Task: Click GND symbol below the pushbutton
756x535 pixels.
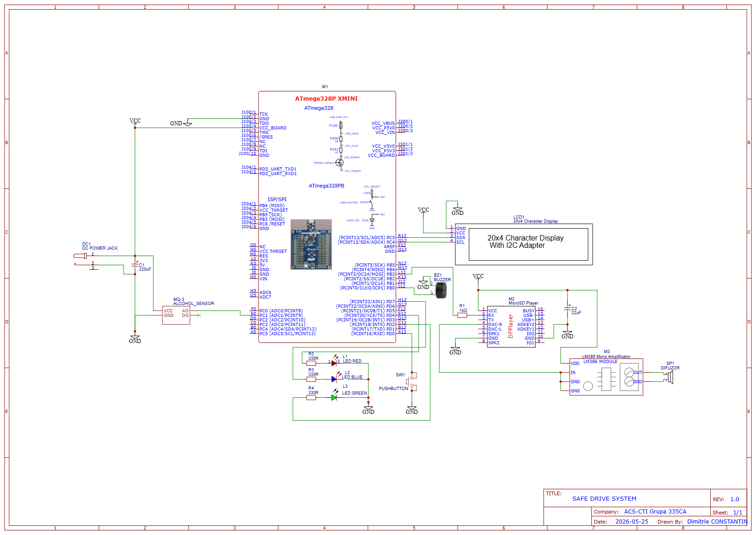Action: [x=412, y=410]
